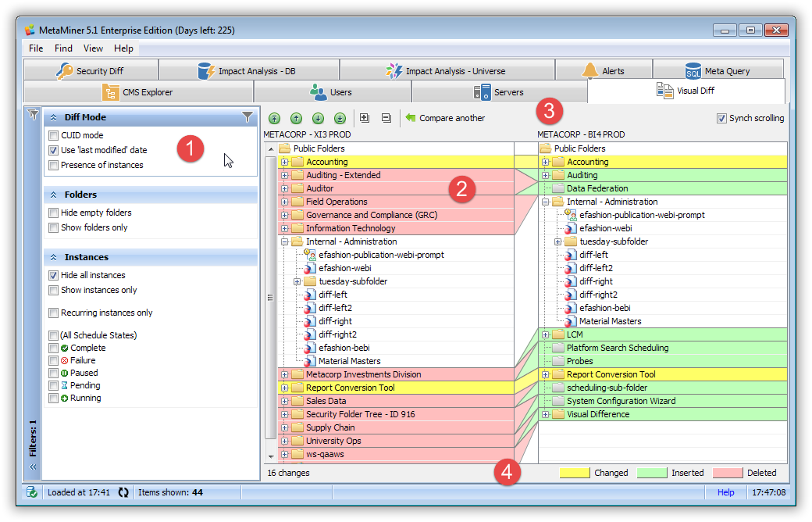
Task: Click the Paused state icon
Action: point(64,374)
